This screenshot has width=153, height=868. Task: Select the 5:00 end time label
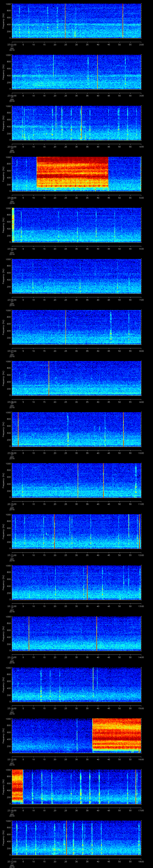(141, 198)
